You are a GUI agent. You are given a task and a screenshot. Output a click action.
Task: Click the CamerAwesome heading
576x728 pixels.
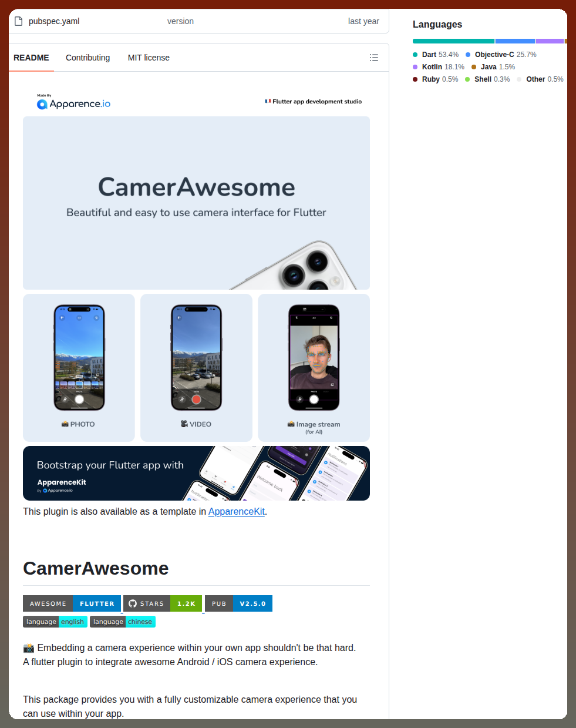click(x=96, y=568)
